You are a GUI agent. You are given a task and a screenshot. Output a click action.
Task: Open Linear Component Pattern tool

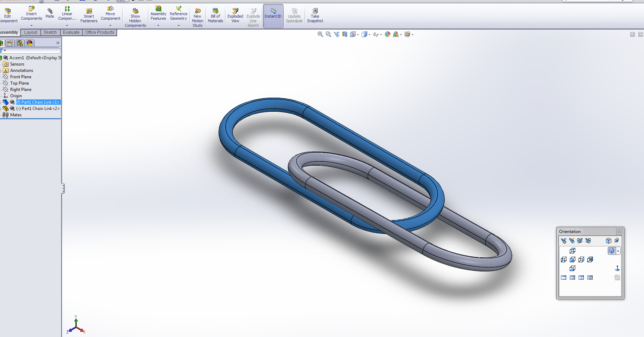pyautogui.click(x=67, y=13)
